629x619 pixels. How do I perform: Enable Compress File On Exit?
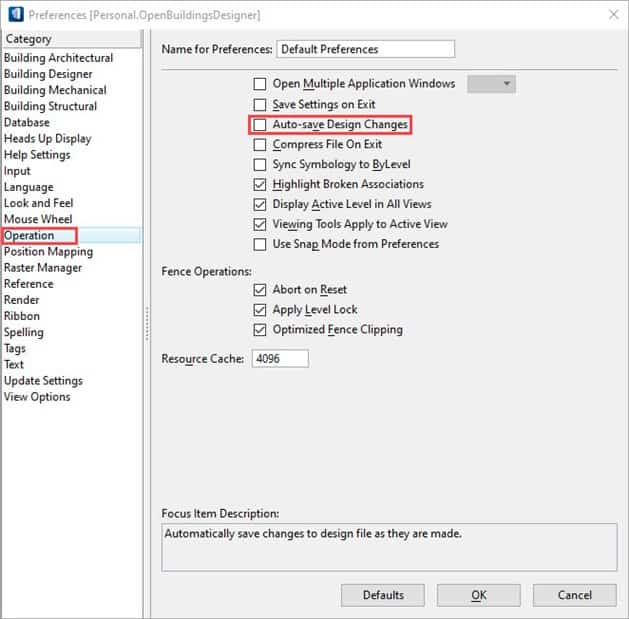pyautogui.click(x=260, y=145)
